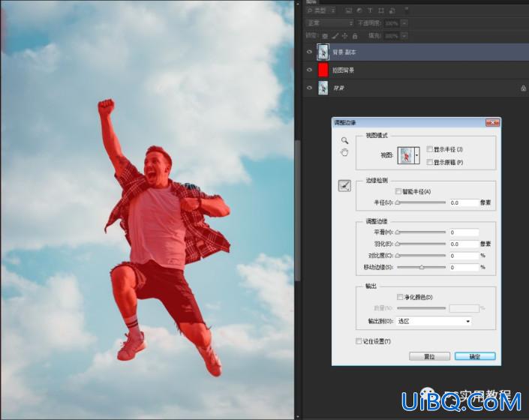Open the 不透明度 opacity slider arrow
The width and height of the screenshot is (529, 420).
click(x=404, y=23)
